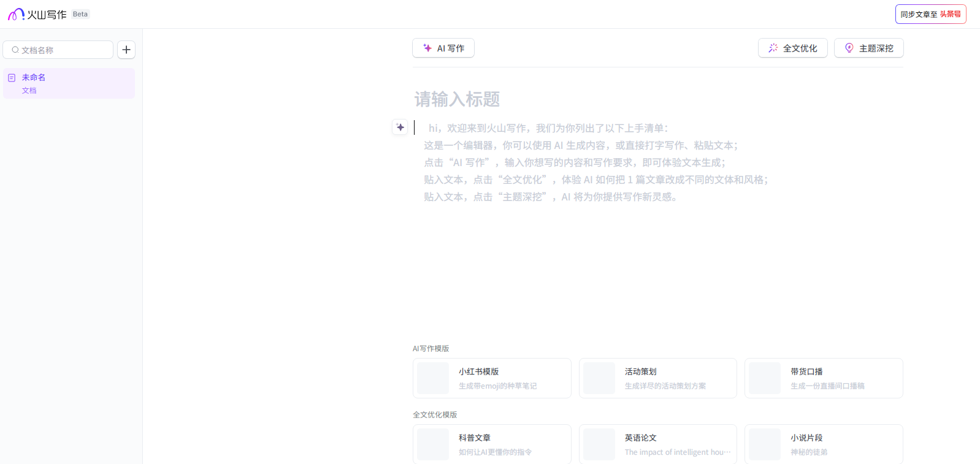Click the 小红书模版 thumbnail icon
The height and width of the screenshot is (464, 980).
[433, 378]
